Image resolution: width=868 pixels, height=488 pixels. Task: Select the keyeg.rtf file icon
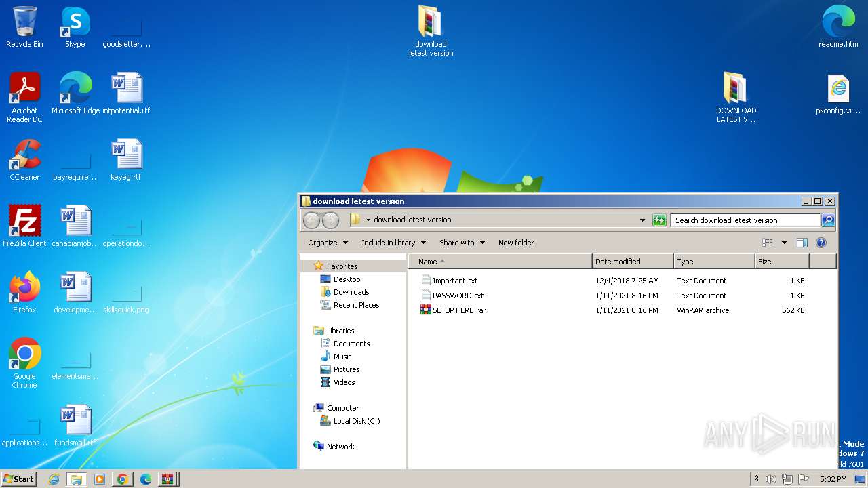(x=126, y=160)
